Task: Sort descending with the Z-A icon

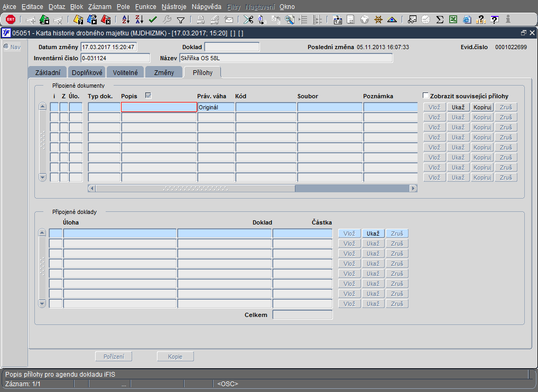Action: pyautogui.click(x=139, y=20)
